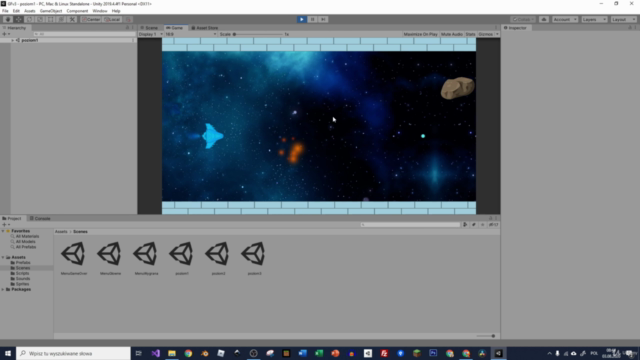
Task: Select the Hierarchy tab
Action: (14, 28)
